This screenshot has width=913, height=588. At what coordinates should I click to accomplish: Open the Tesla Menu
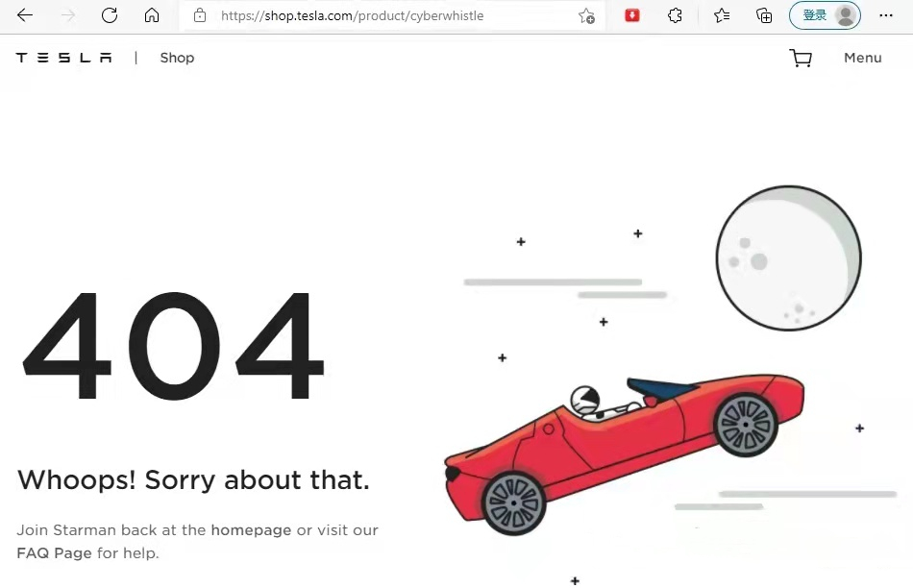862,58
